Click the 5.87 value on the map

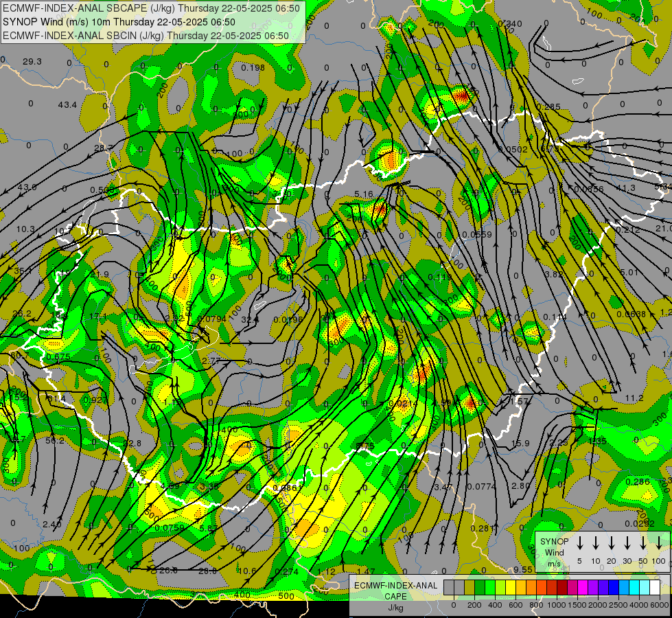[208, 528]
